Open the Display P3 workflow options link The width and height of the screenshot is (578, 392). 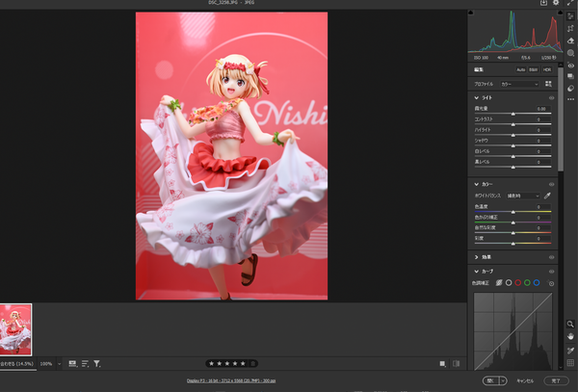[231, 380]
